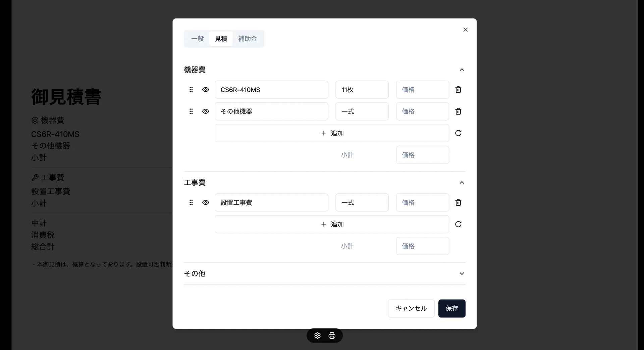Expand the その他 section

(325, 274)
